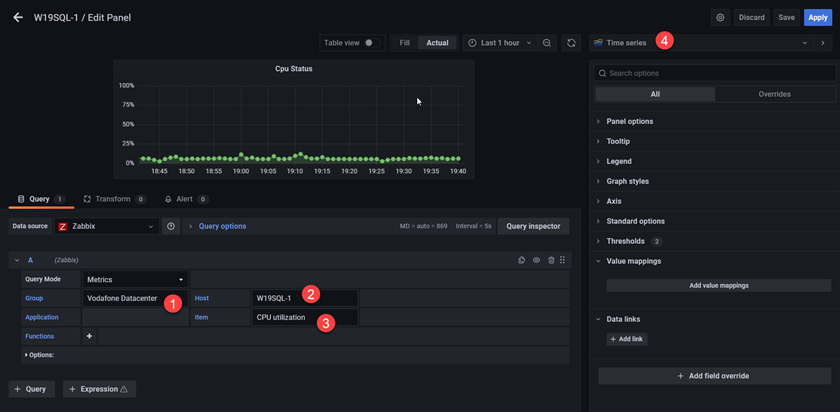Viewport: 840px width, 412px height.
Task: Expand the Graph styles section
Action: (x=627, y=181)
